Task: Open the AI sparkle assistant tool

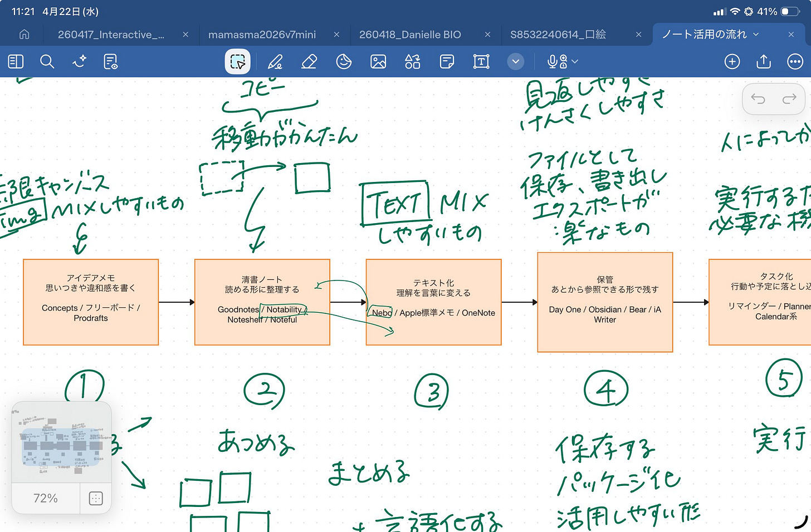Action: (80, 61)
